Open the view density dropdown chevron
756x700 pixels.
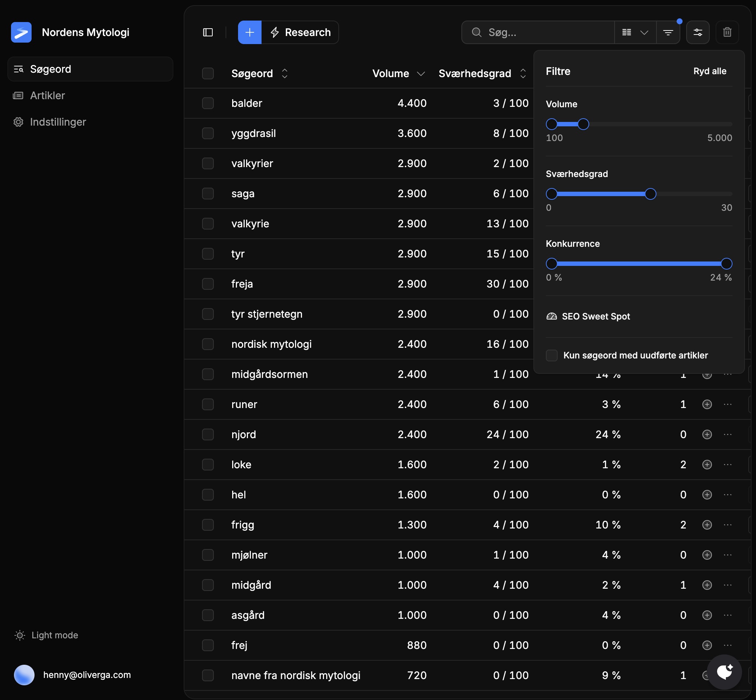tap(644, 32)
